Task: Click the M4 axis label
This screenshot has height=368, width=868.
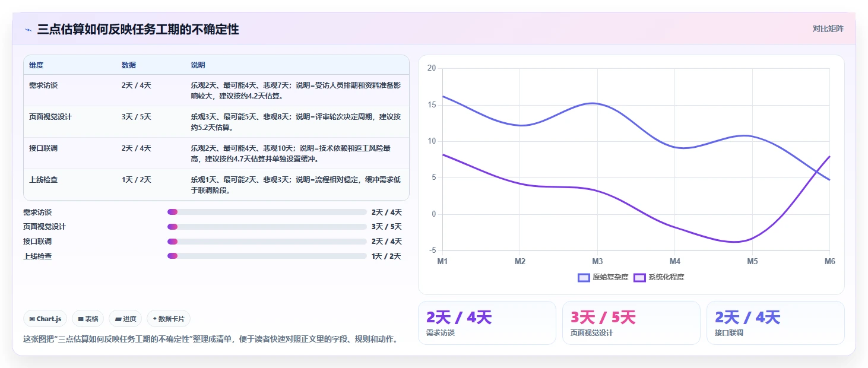Action: (675, 262)
